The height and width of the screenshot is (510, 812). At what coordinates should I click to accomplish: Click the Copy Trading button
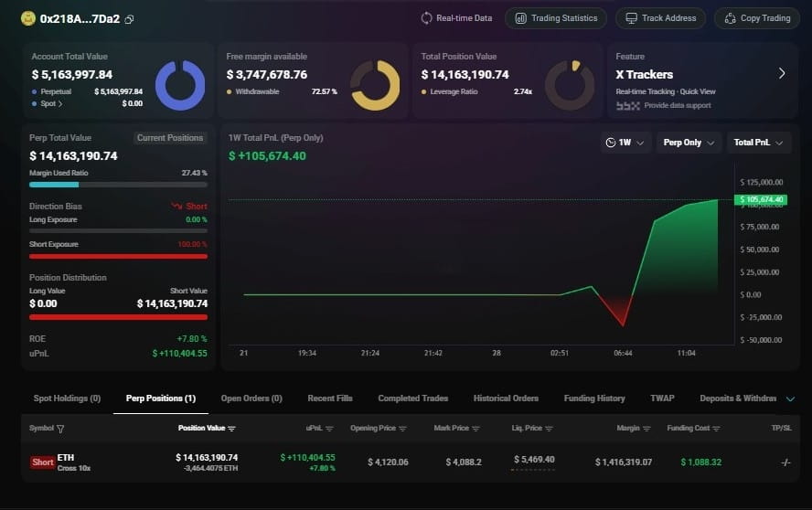click(x=757, y=18)
